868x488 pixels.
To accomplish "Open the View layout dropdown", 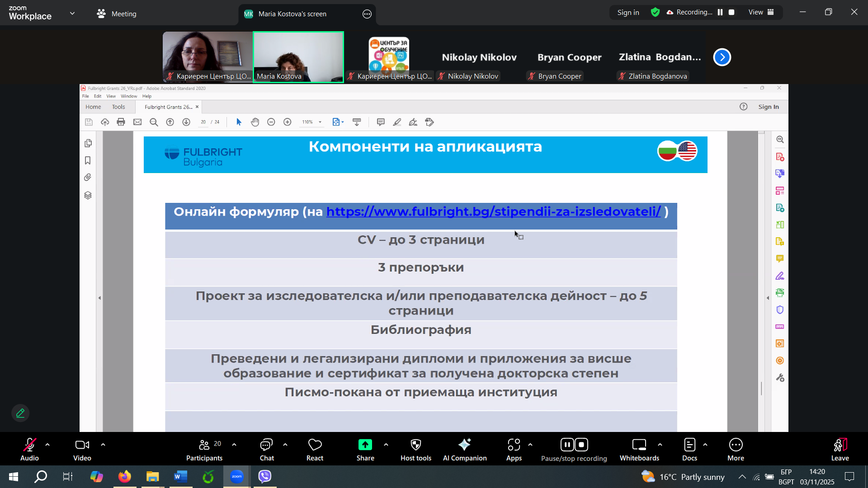I will 761,12.
